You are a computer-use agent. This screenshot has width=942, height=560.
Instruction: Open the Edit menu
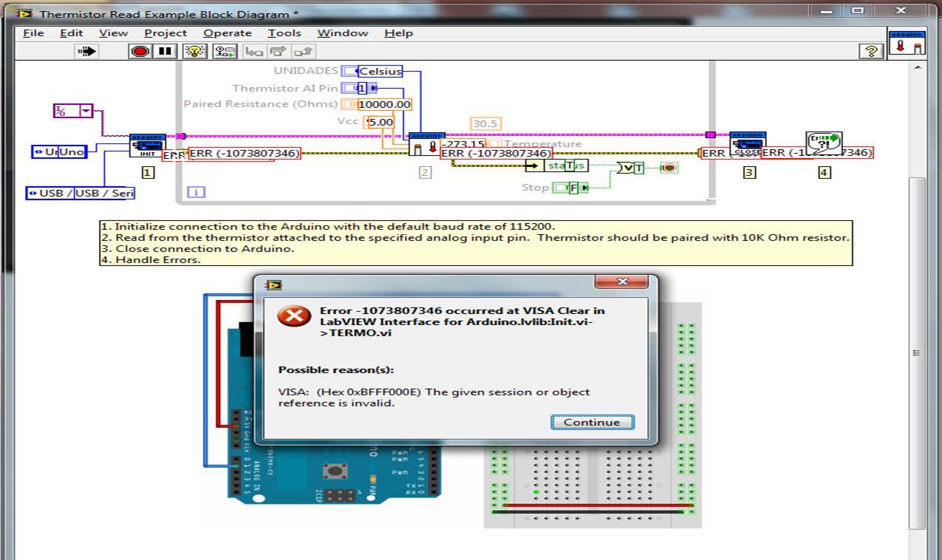(71, 33)
